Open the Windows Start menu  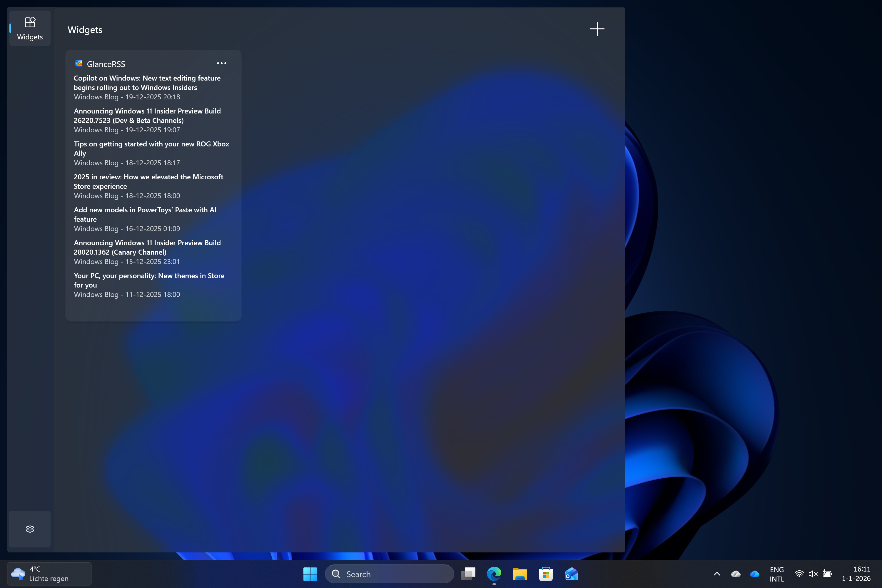point(310,574)
